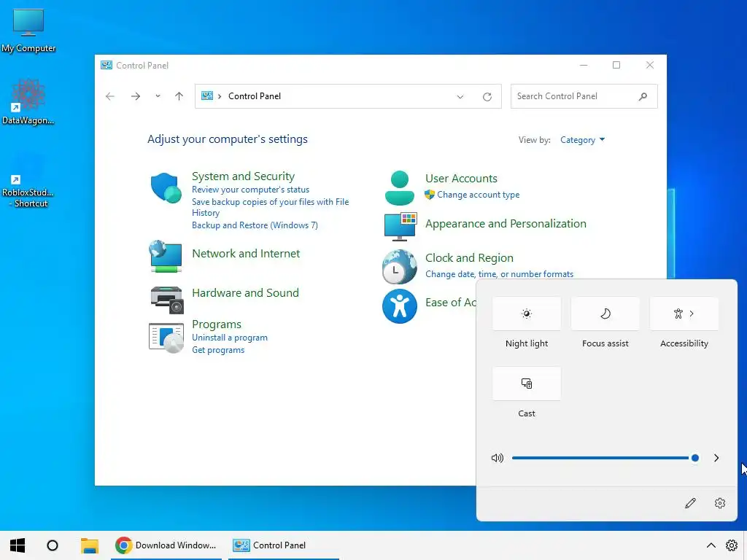The height and width of the screenshot is (560, 747).
Task: Click Change account type
Action: pos(479,195)
